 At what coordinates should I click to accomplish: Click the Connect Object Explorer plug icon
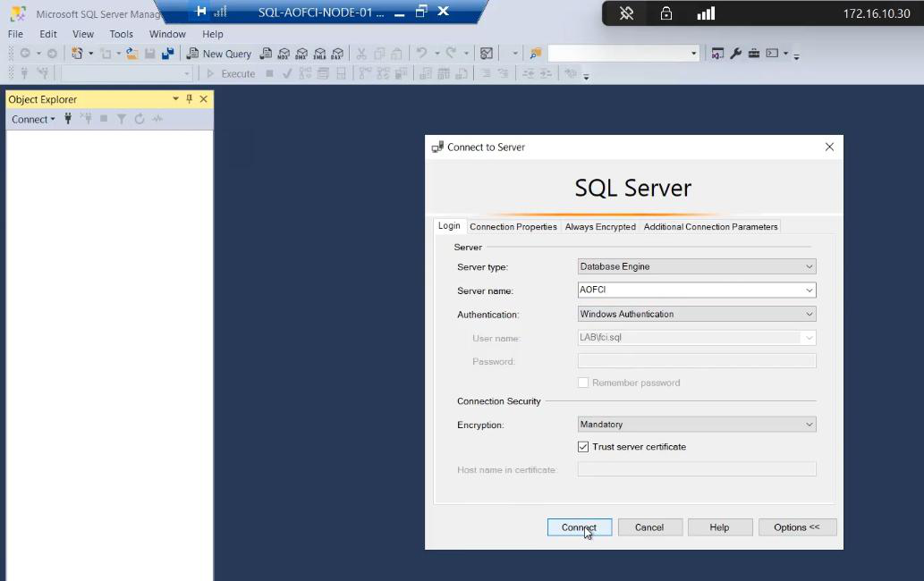68,119
